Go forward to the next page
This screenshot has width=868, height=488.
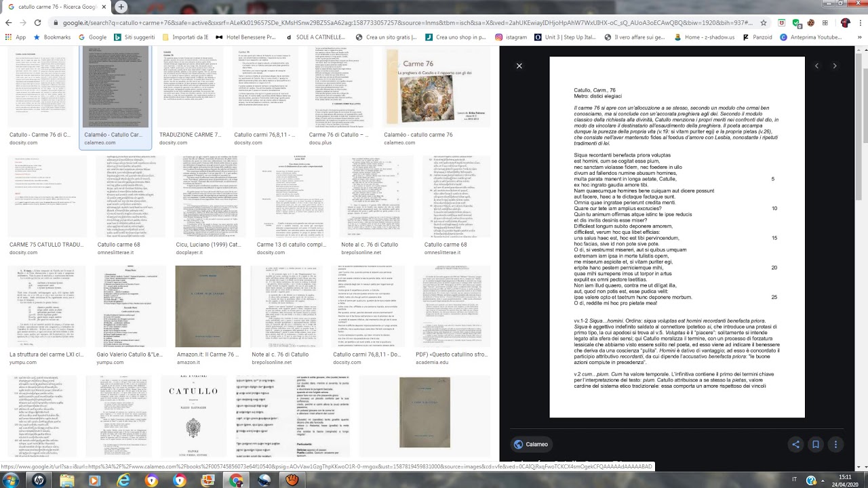23,22
